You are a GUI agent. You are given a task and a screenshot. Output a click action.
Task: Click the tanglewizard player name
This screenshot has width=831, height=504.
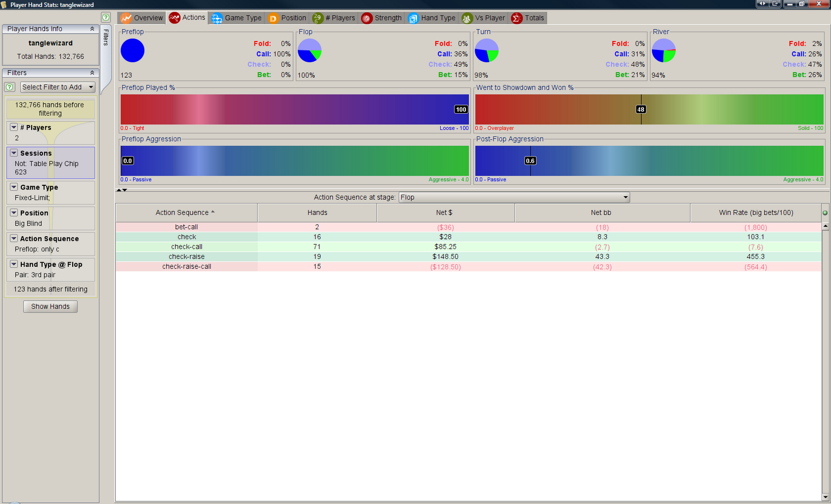(x=50, y=43)
